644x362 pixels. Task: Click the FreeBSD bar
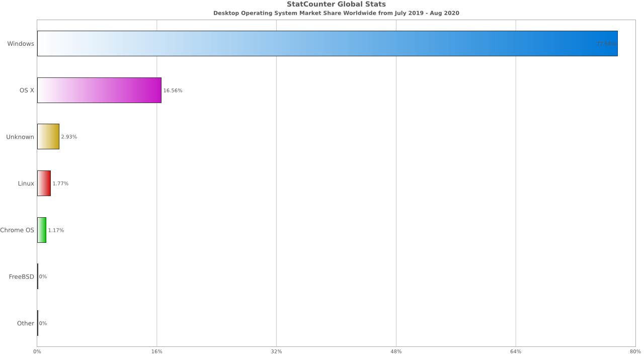(x=38, y=277)
